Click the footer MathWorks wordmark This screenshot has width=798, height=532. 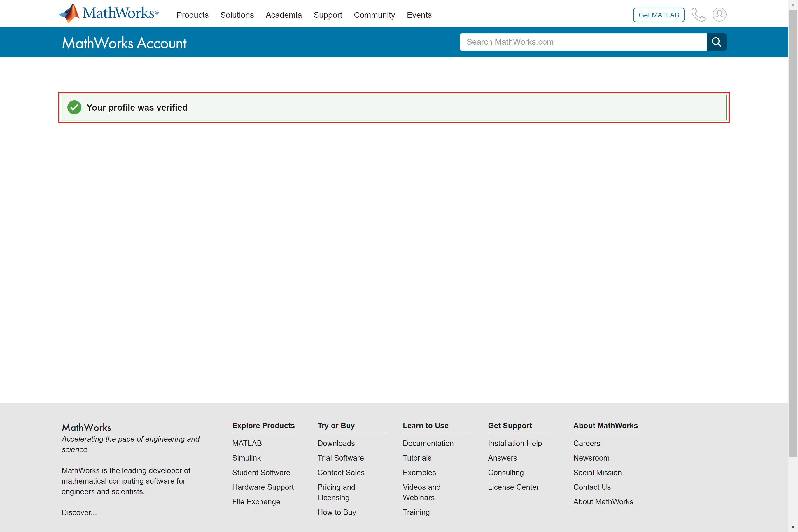tap(86, 427)
